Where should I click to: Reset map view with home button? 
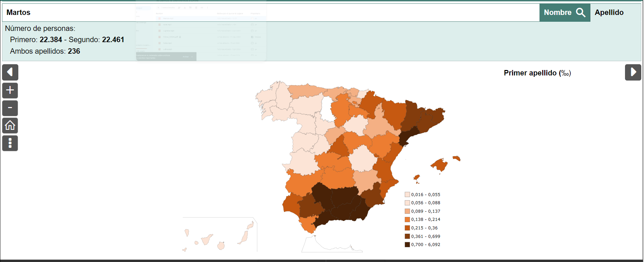click(10, 126)
